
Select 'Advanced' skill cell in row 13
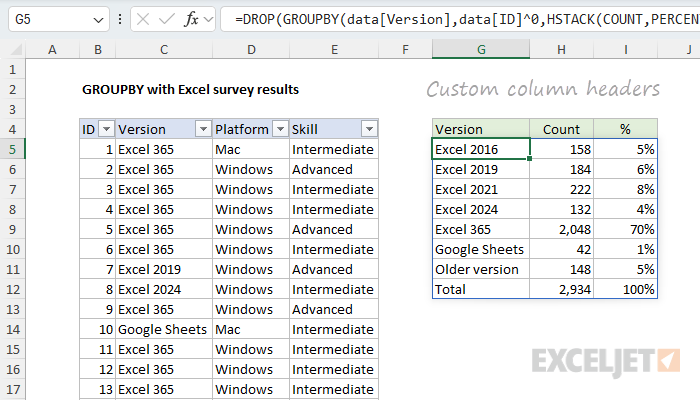(x=334, y=309)
